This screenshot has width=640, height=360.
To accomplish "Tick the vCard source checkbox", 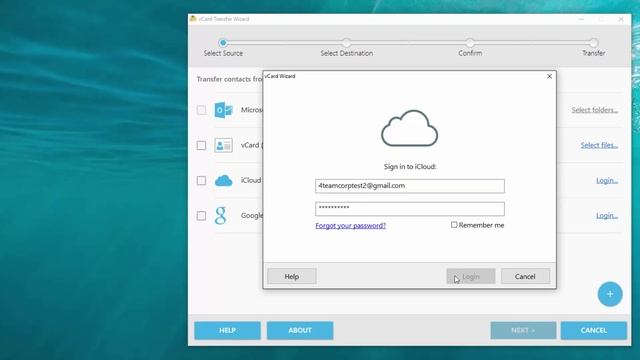I will pyautogui.click(x=201, y=145).
